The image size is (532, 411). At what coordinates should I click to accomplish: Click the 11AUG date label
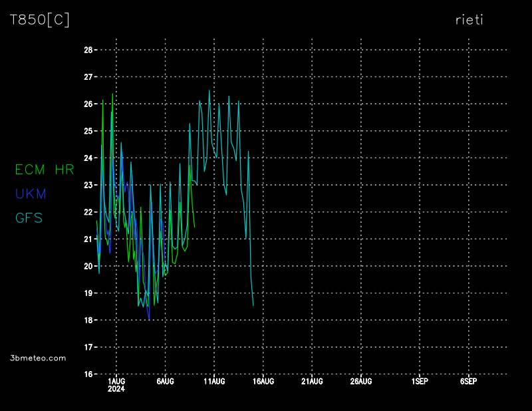click(214, 382)
